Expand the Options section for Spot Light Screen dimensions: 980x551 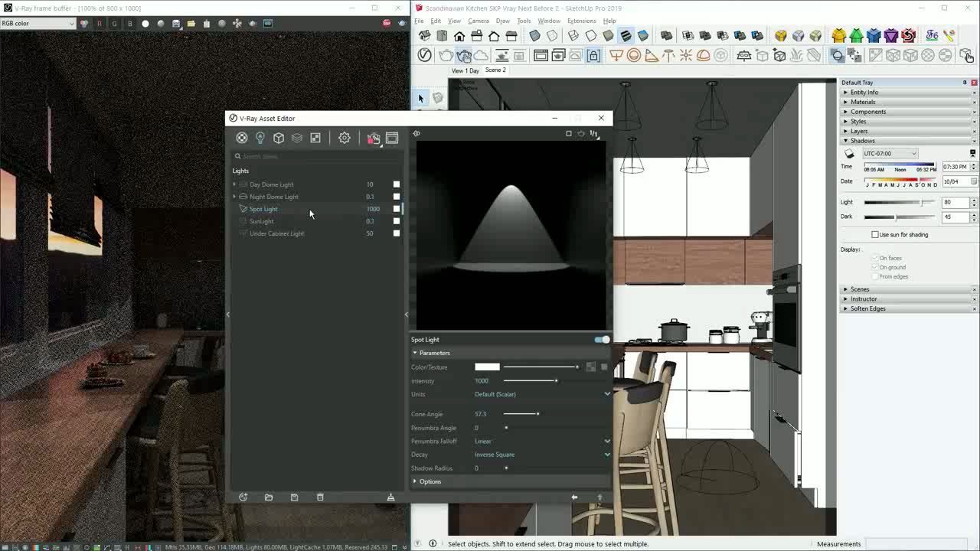click(x=430, y=481)
